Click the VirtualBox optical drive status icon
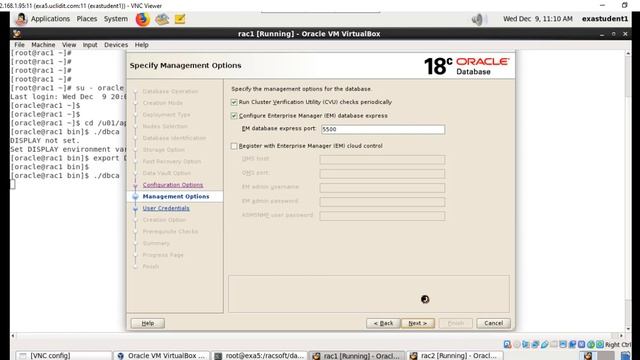This screenshot has height=360, width=640. point(517,344)
